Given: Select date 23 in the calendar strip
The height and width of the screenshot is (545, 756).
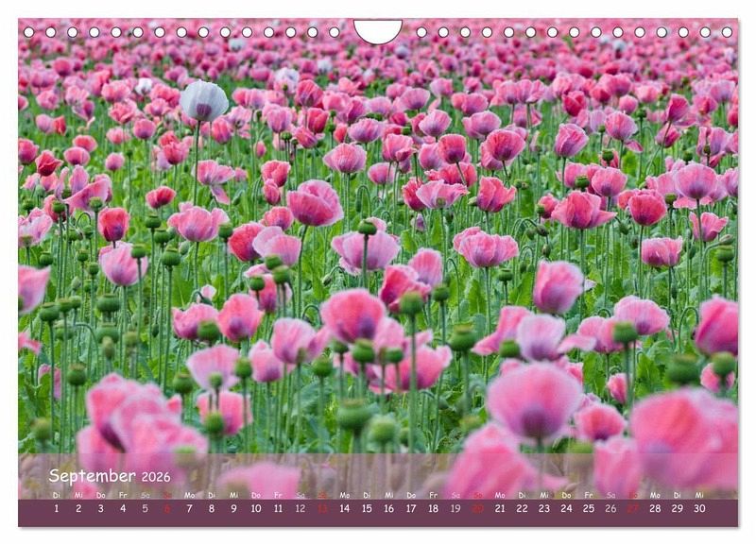Looking at the screenshot, I should [x=544, y=508].
